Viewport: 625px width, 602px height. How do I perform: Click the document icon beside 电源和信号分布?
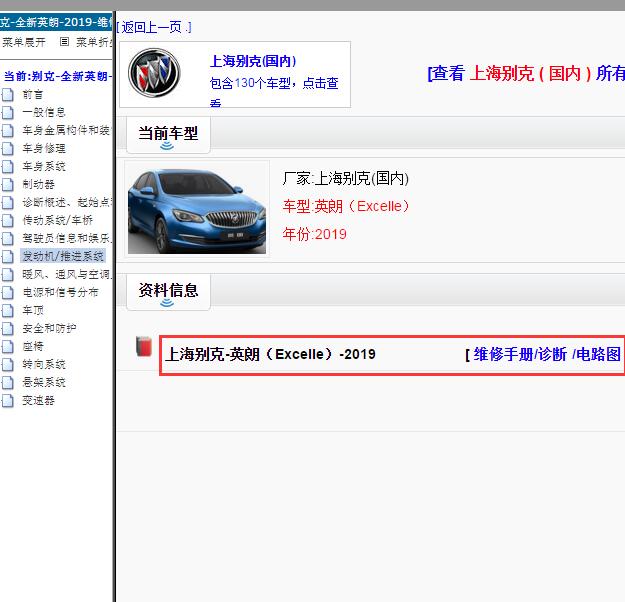[8, 292]
